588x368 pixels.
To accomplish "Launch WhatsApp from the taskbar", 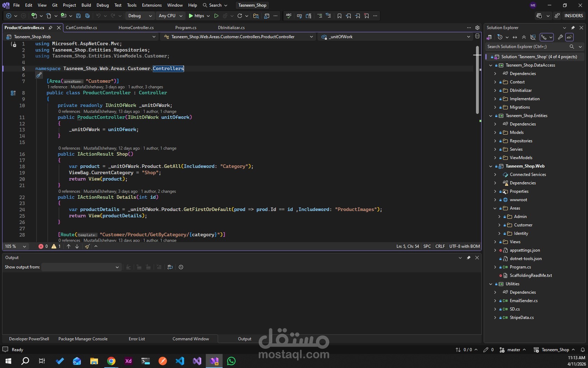I will (x=231, y=361).
